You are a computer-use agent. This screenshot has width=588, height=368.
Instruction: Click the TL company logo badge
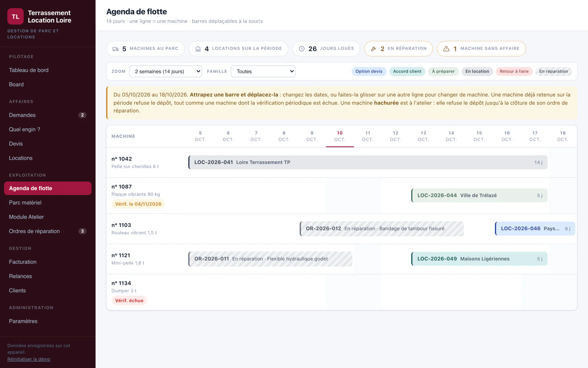coord(15,17)
